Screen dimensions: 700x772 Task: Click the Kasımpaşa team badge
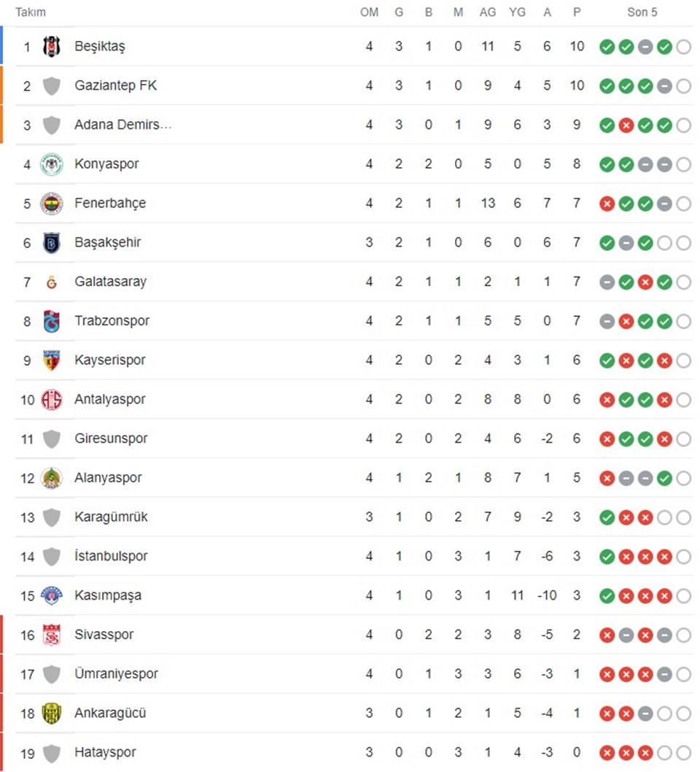point(51,595)
